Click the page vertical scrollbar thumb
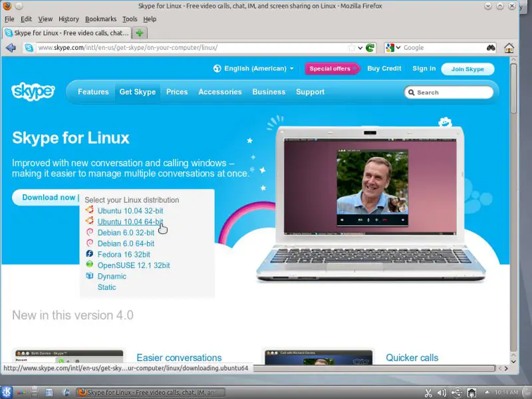The width and height of the screenshot is (532, 399). pyautogui.click(x=513, y=88)
